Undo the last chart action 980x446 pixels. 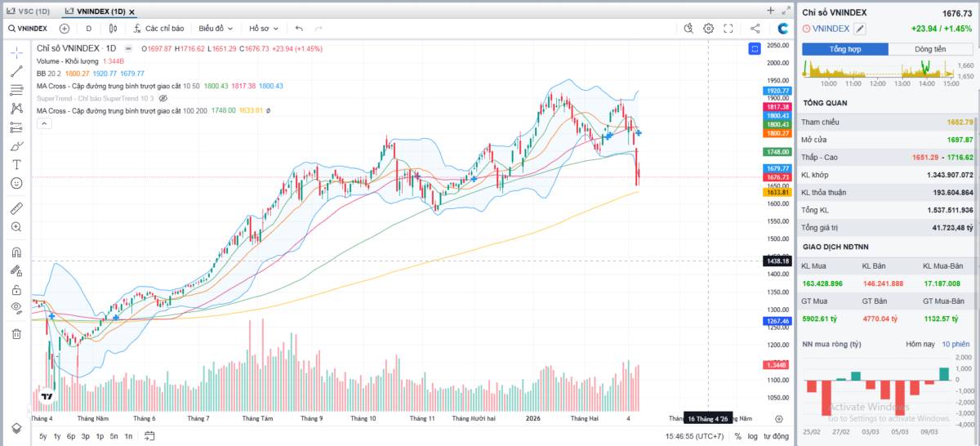(x=299, y=28)
